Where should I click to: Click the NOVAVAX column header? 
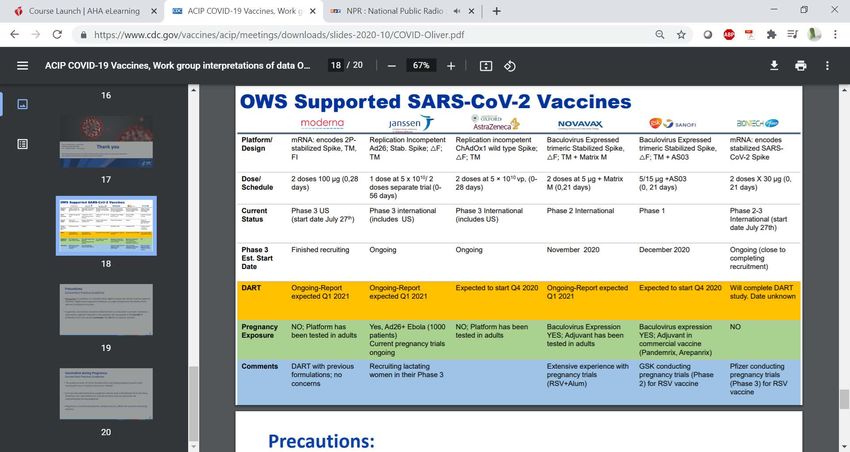[580, 124]
